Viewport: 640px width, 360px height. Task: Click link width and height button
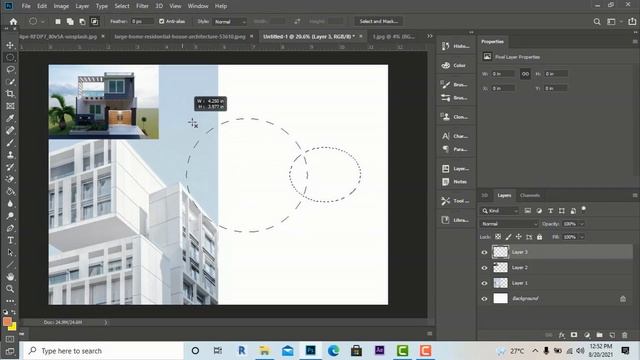[525, 74]
